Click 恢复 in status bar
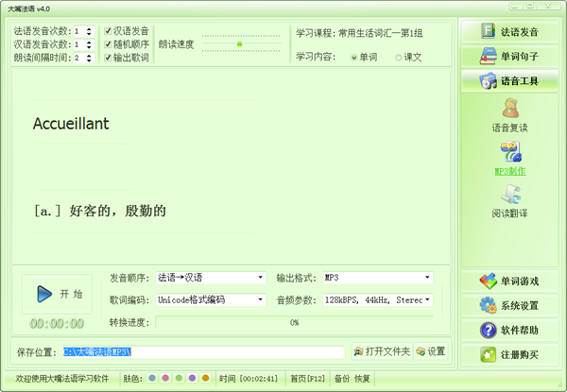 click(362, 379)
